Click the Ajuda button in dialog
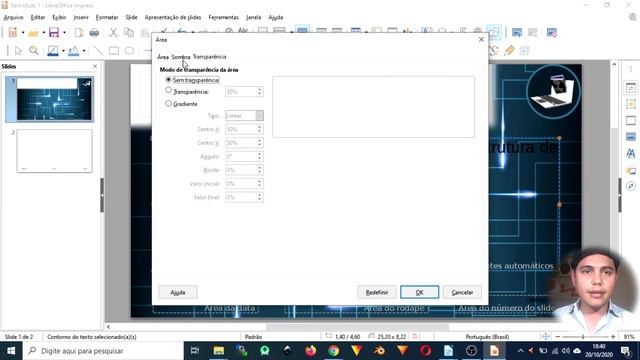Image resolution: width=640 pixels, height=360 pixels. pos(178,292)
